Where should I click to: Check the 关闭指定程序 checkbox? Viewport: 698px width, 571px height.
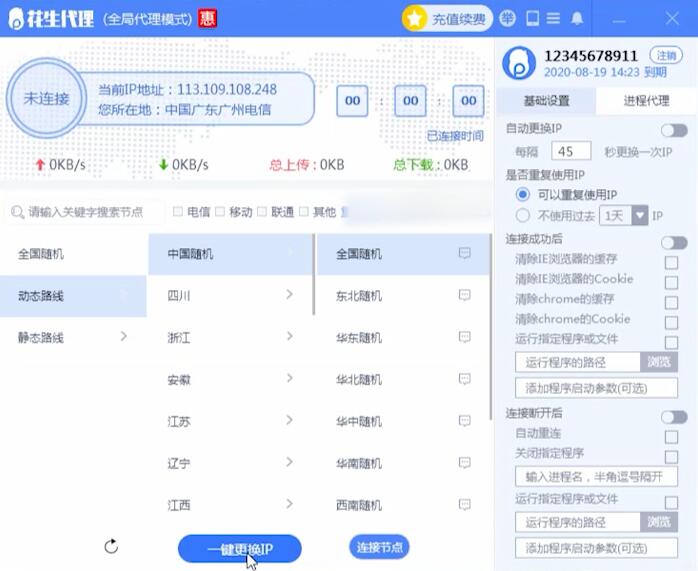coord(671,457)
